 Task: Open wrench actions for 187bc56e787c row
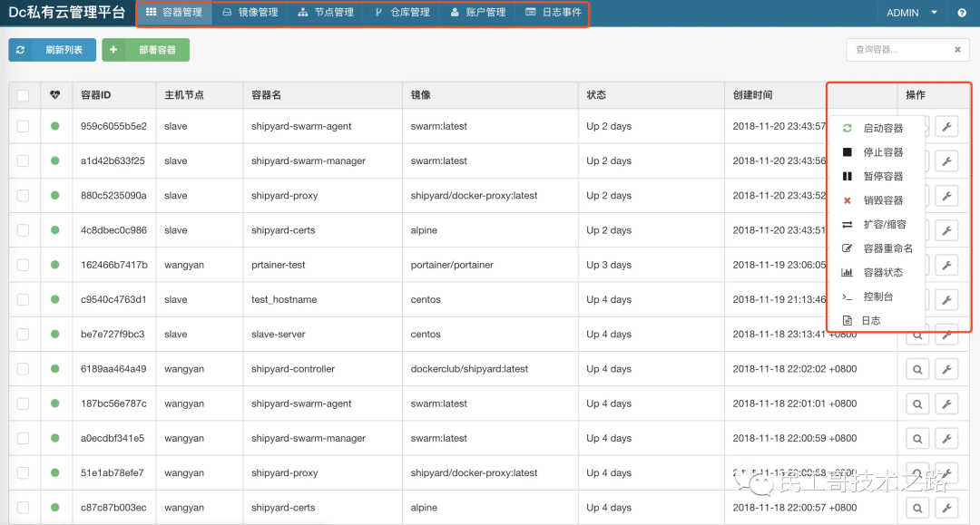(946, 403)
